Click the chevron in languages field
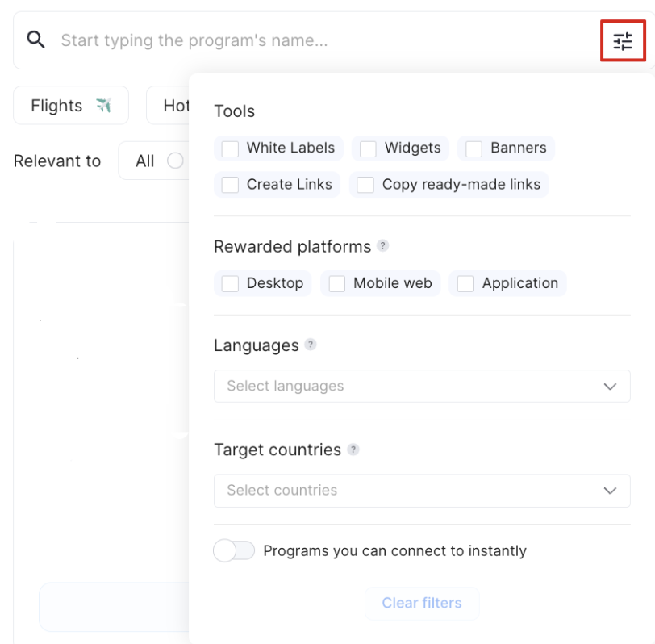655x644 pixels. click(610, 387)
